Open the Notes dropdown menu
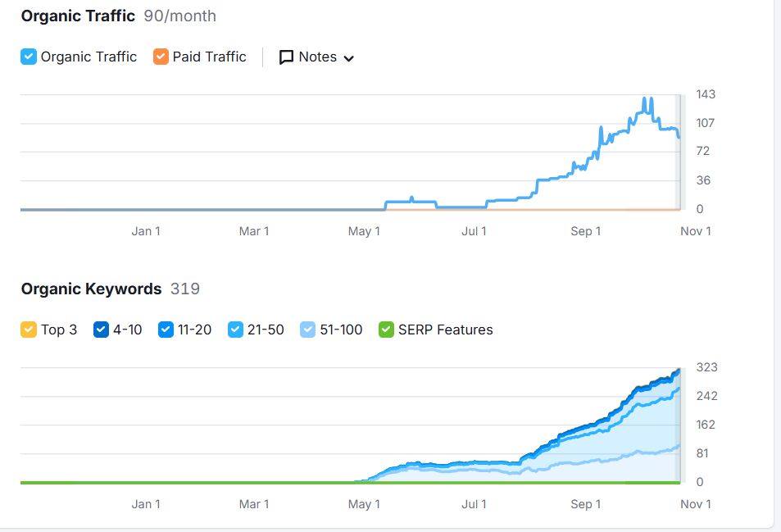This screenshot has width=781, height=532. pos(317,57)
